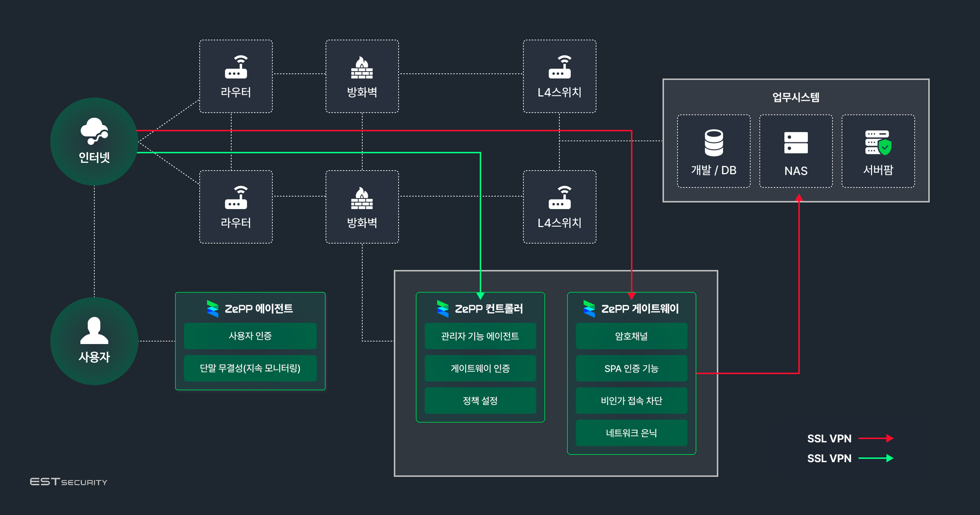This screenshot has height=515, width=980.
Task: Click the 네트워크 은닉 item
Action: click(x=631, y=433)
